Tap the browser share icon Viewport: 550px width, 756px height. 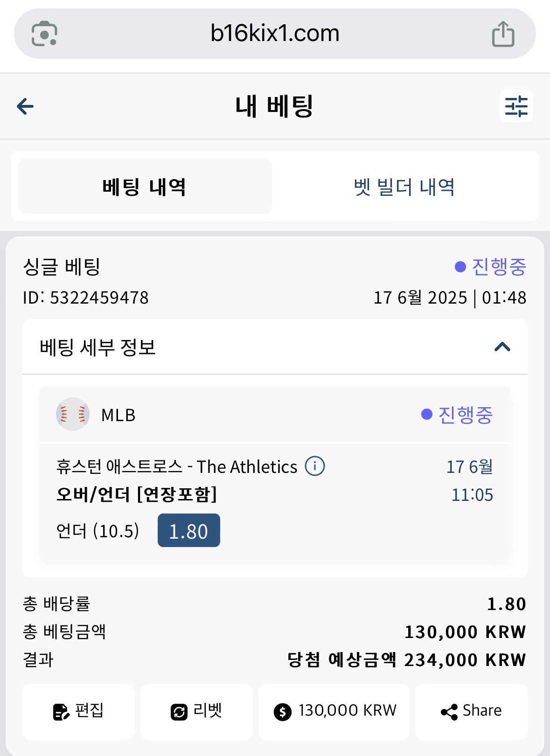coord(503,34)
